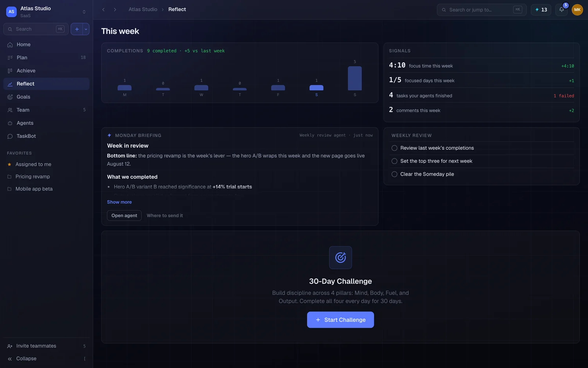Open the notifications bell
The width and height of the screenshot is (588, 368).
point(562,10)
